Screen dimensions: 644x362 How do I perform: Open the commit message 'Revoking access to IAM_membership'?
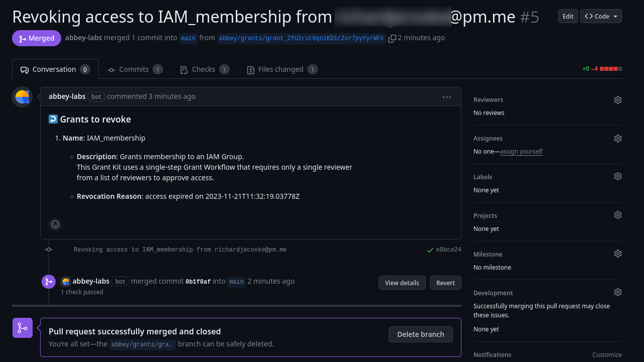[180, 250]
